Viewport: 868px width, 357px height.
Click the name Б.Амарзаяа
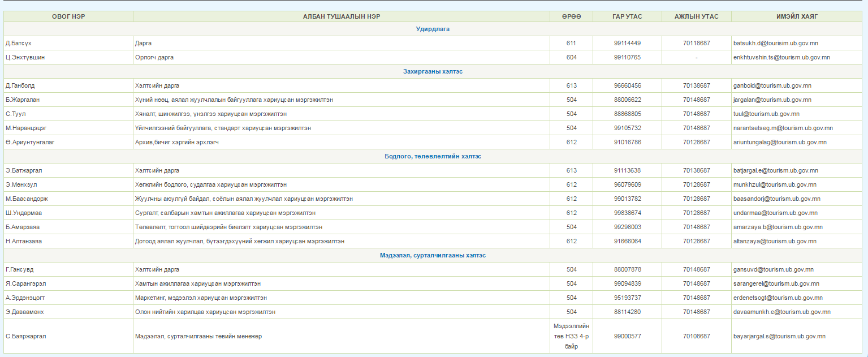[x=23, y=227]
